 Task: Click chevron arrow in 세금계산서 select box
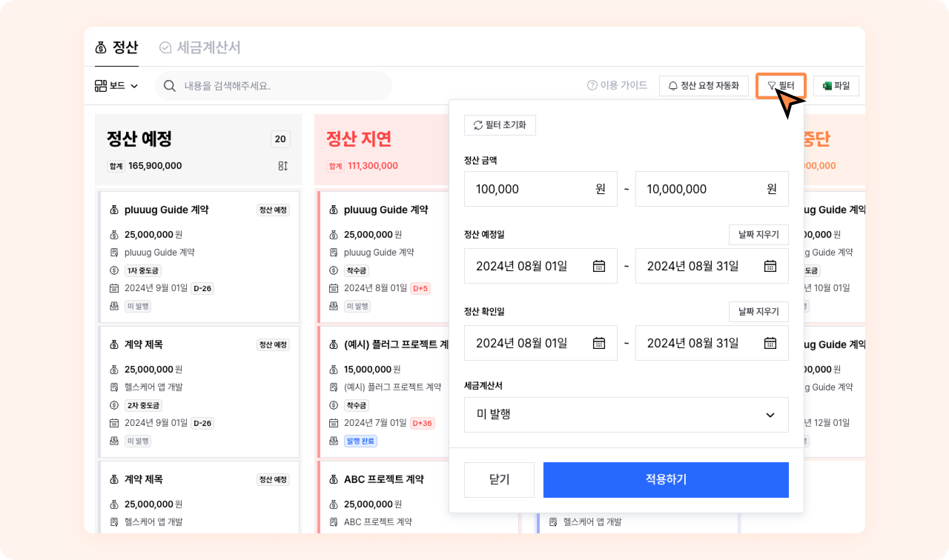point(770,415)
